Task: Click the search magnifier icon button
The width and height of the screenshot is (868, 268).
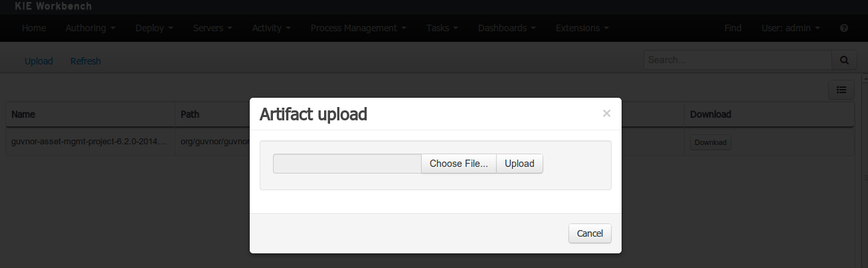Action: click(x=843, y=60)
